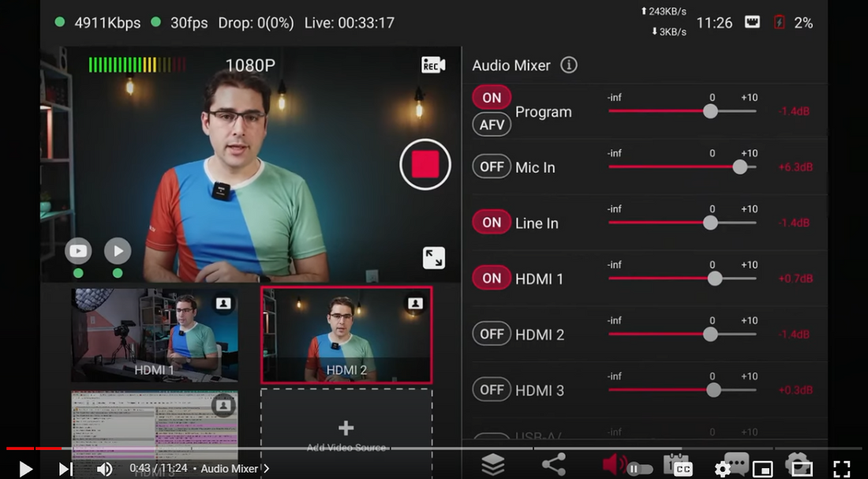Image resolution: width=868 pixels, height=479 pixels.
Task: Click the layers icon in bottom bar
Action: point(493,465)
